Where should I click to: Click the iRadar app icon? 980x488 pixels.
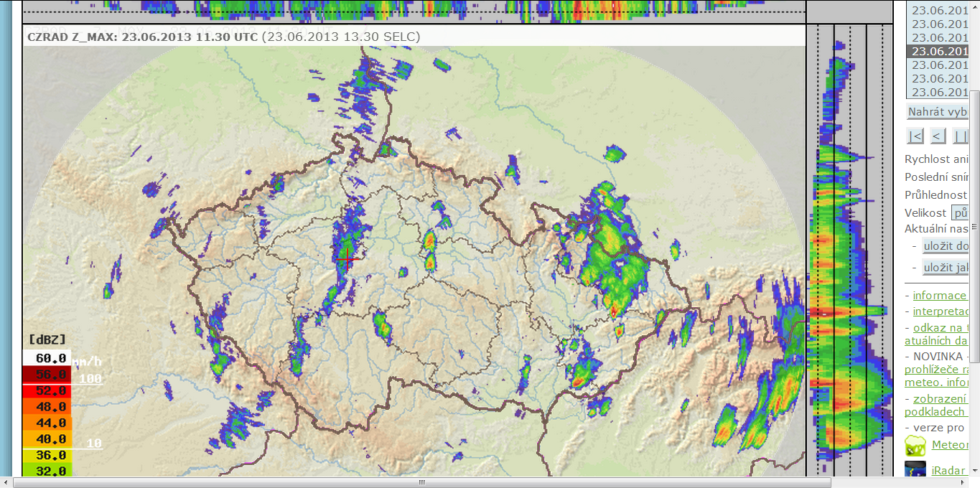[915, 470]
